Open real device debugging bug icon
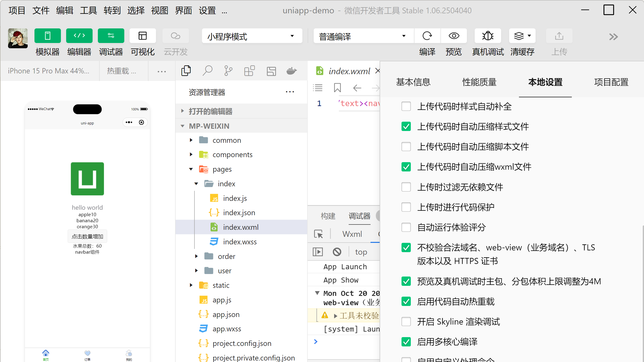Screen dimensions: 644x362 tap(488, 36)
